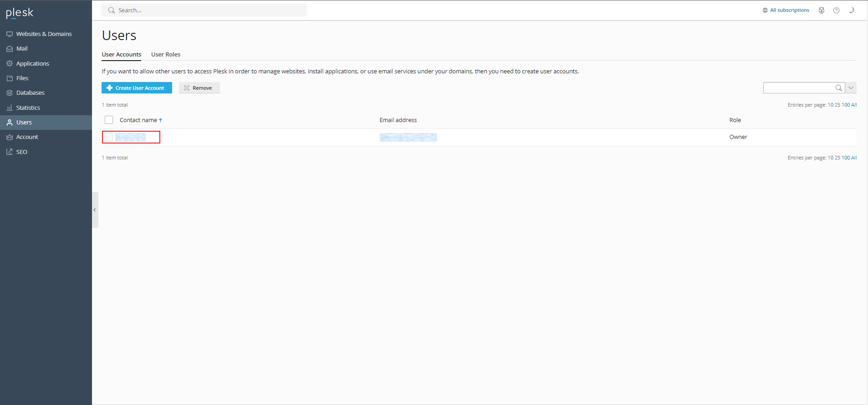Click the SEO chart icon in sidebar
Image resolution: width=868 pixels, height=405 pixels.
point(10,152)
